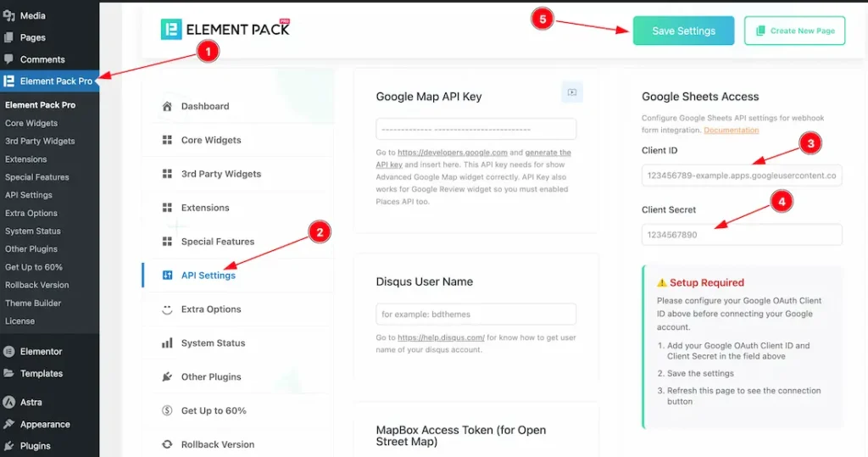Click the Dashboard home icon in the panel sidebar

tap(167, 106)
